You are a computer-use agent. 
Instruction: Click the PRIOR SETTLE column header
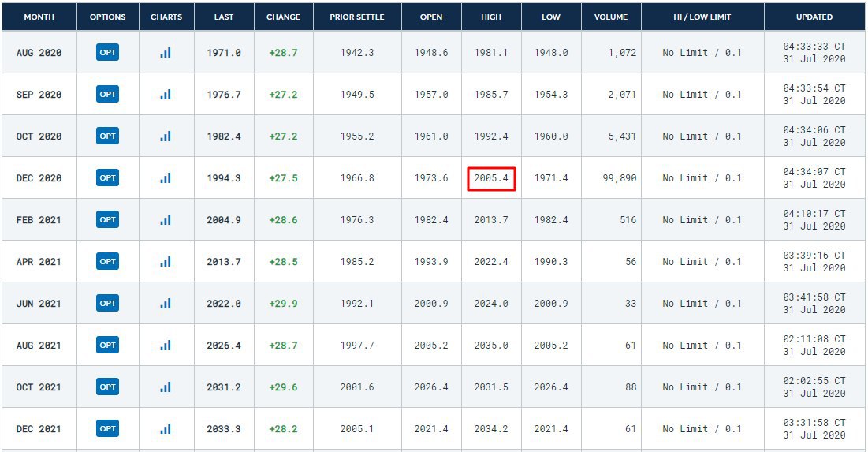357,17
